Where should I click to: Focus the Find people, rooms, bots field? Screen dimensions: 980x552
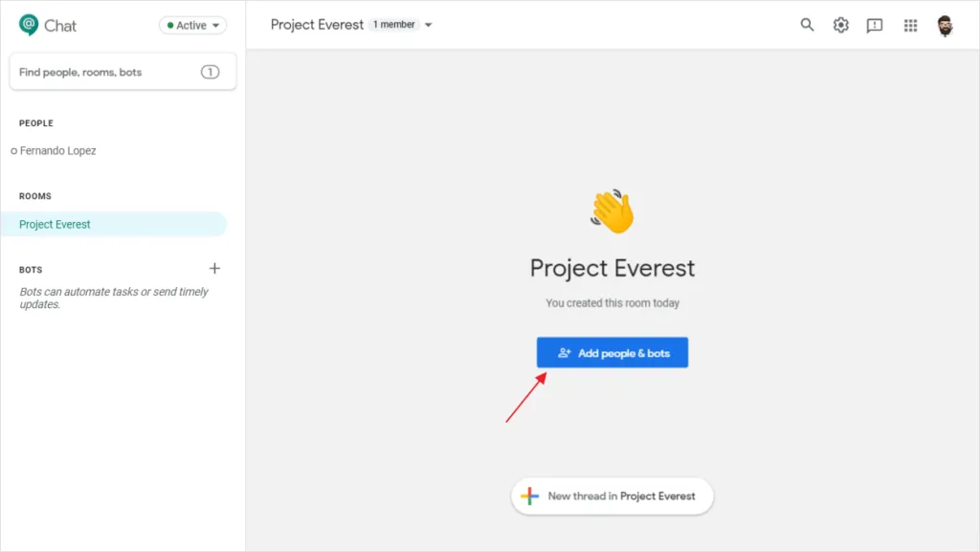(122, 72)
